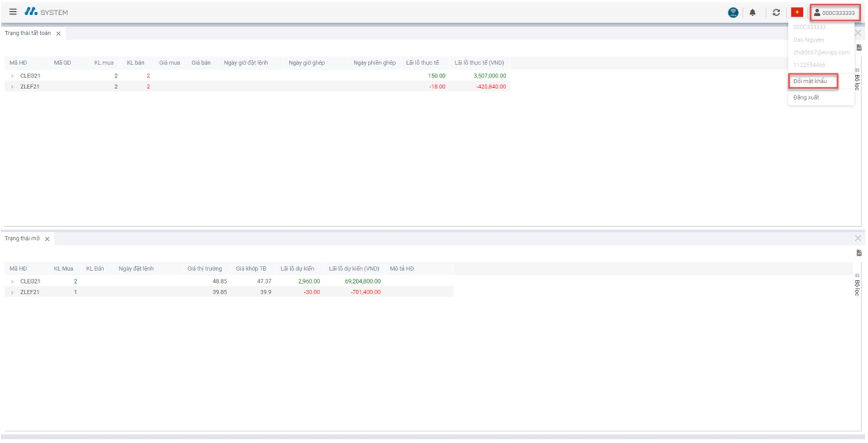Switch language via the Vietnam flag
868x443 pixels.
pos(796,12)
